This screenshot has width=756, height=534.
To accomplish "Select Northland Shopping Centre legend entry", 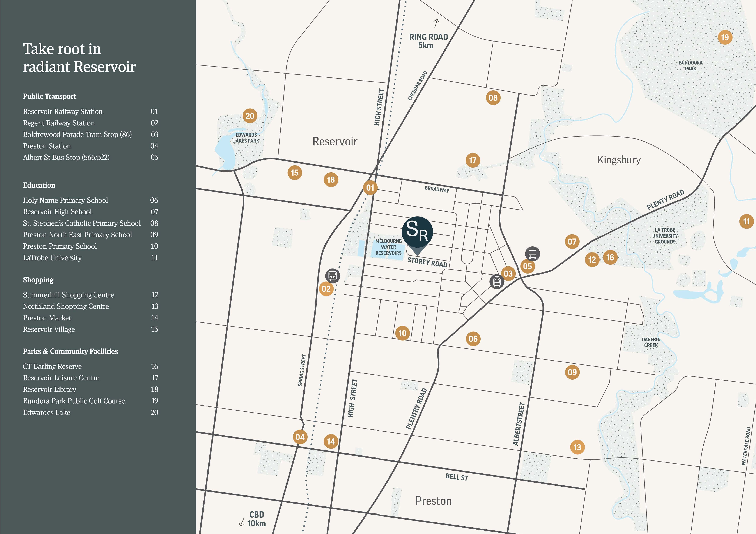I will (66, 306).
